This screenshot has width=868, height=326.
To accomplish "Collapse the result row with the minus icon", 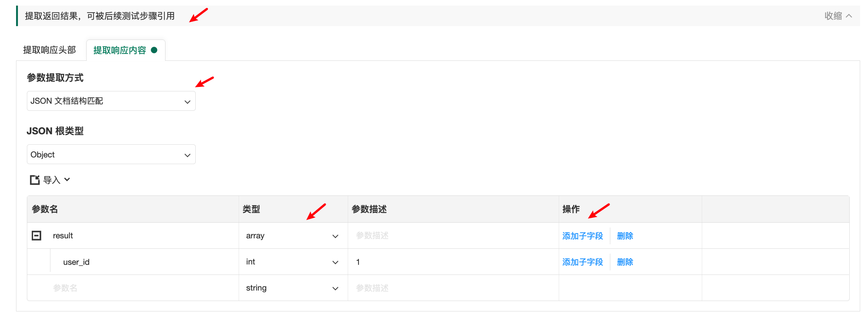I will coord(37,236).
